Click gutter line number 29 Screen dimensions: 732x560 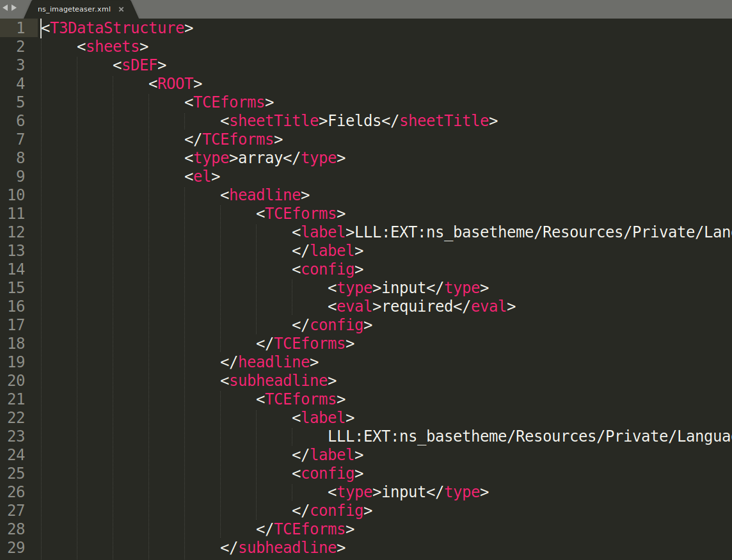pos(17,548)
